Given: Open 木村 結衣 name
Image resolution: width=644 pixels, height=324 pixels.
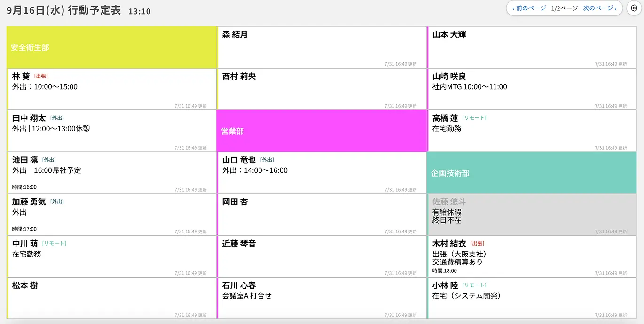Looking at the screenshot, I should pos(449,244).
